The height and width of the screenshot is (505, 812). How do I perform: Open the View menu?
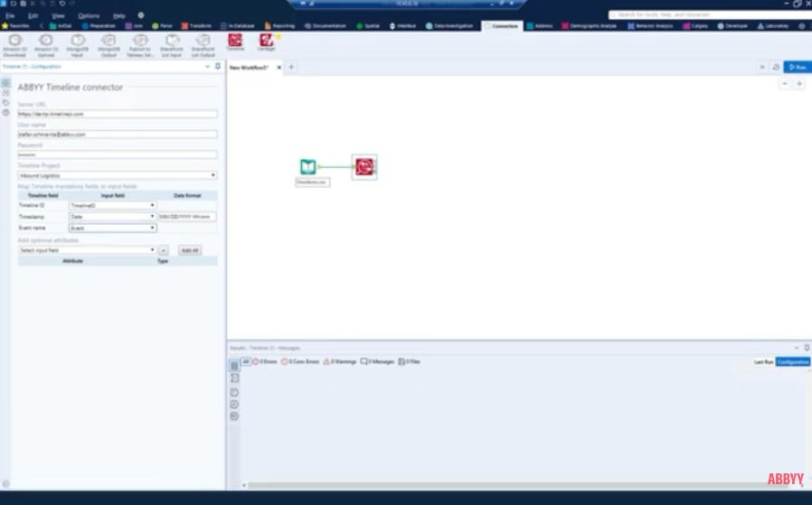pyautogui.click(x=58, y=15)
